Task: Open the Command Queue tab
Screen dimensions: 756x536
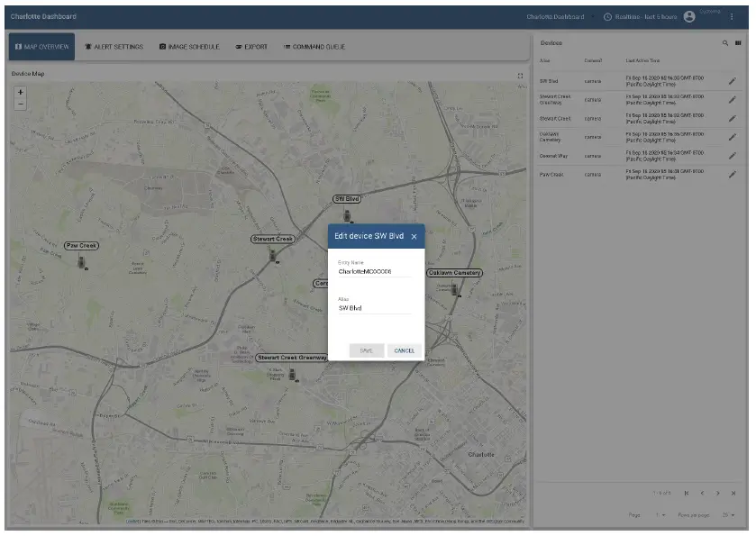Action: point(314,47)
